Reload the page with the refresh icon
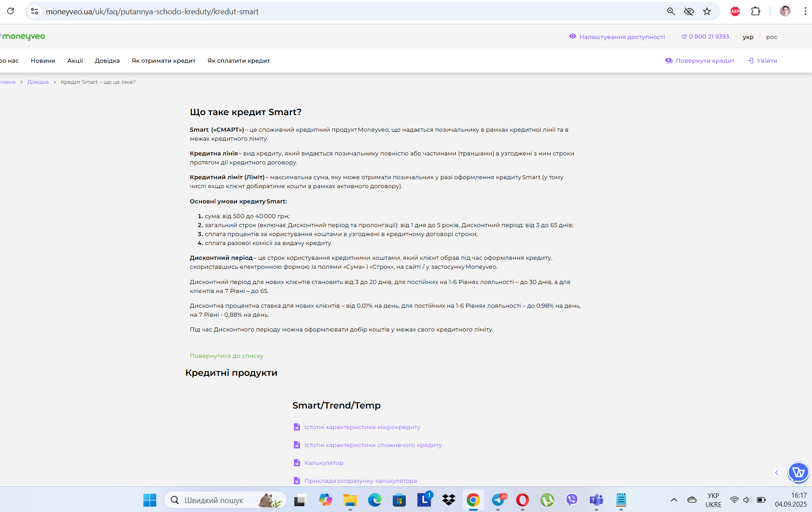Screen dimensions: 812x512 click(x=11, y=11)
